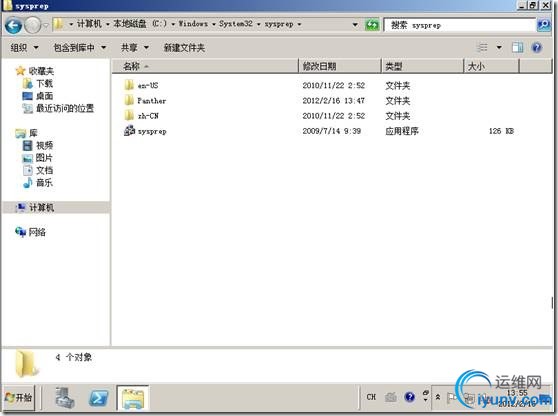Open the view options dropdown arrow

(499, 47)
